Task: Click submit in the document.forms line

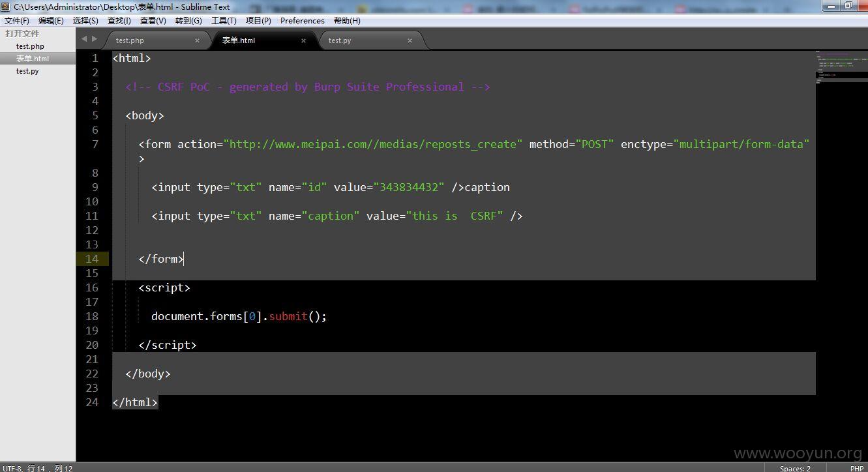Action: [288, 316]
